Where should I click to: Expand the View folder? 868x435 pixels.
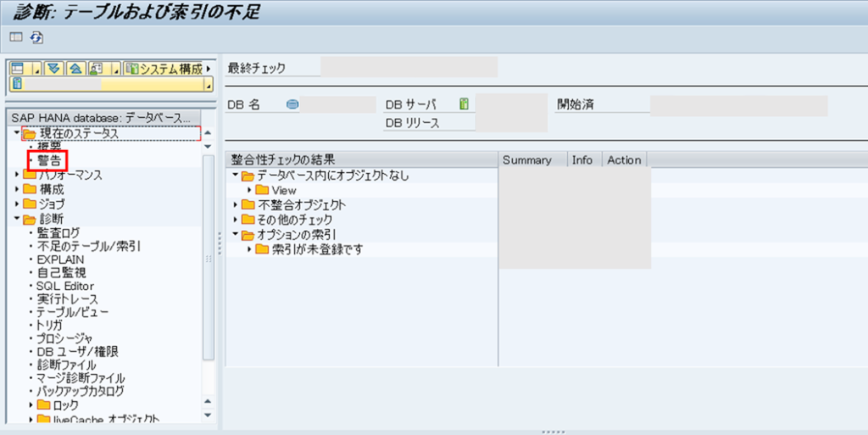click(x=250, y=190)
